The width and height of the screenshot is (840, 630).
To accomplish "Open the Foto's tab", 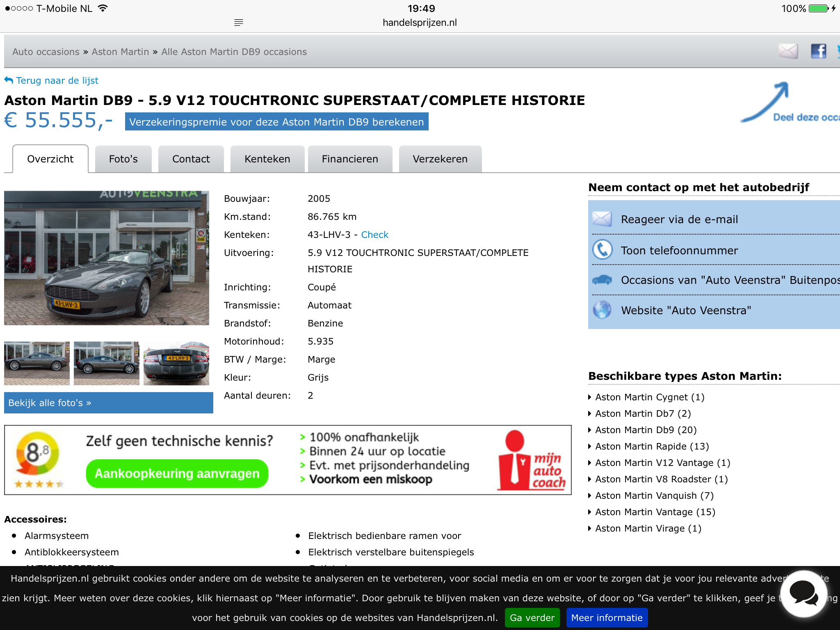I will click(123, 159).
